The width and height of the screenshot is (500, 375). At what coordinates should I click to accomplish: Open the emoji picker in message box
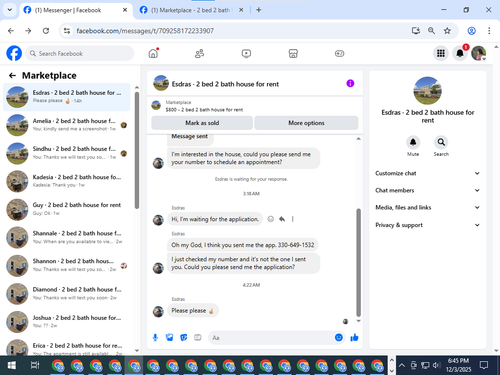click(339, 338)
